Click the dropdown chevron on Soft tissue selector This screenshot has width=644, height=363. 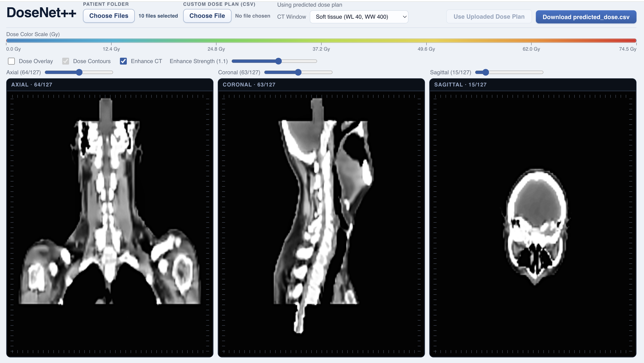click(404, 17)
